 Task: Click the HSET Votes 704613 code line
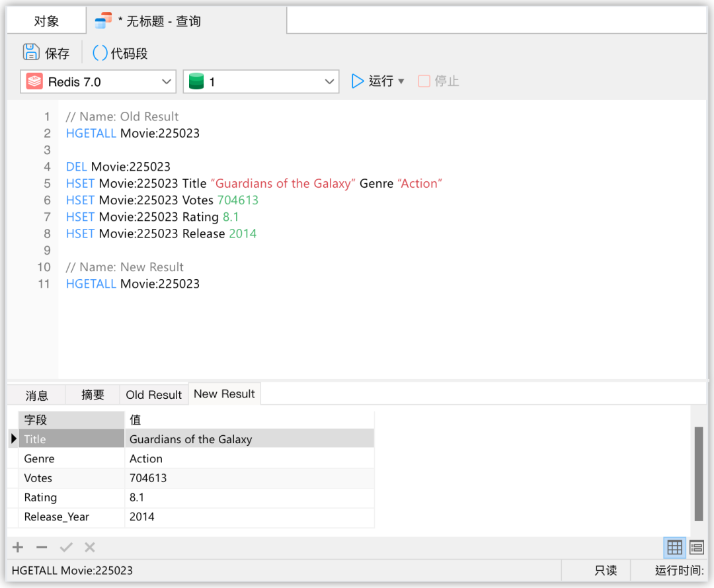(x=162, y=200)
